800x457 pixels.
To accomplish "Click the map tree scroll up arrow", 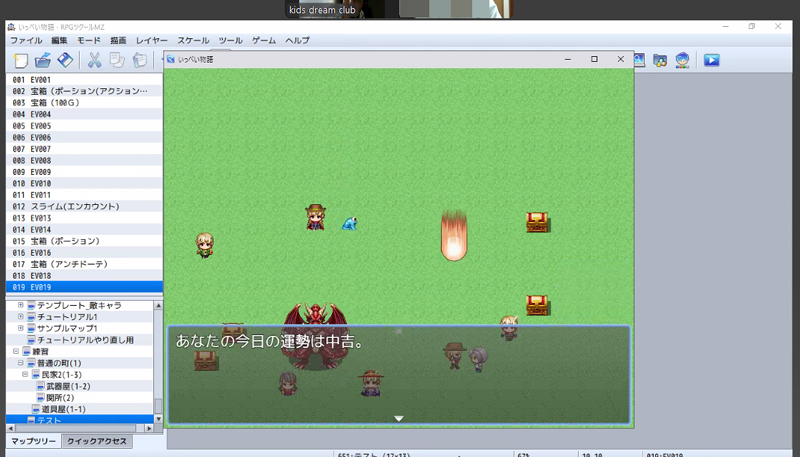I will click(x=158, y=305).
